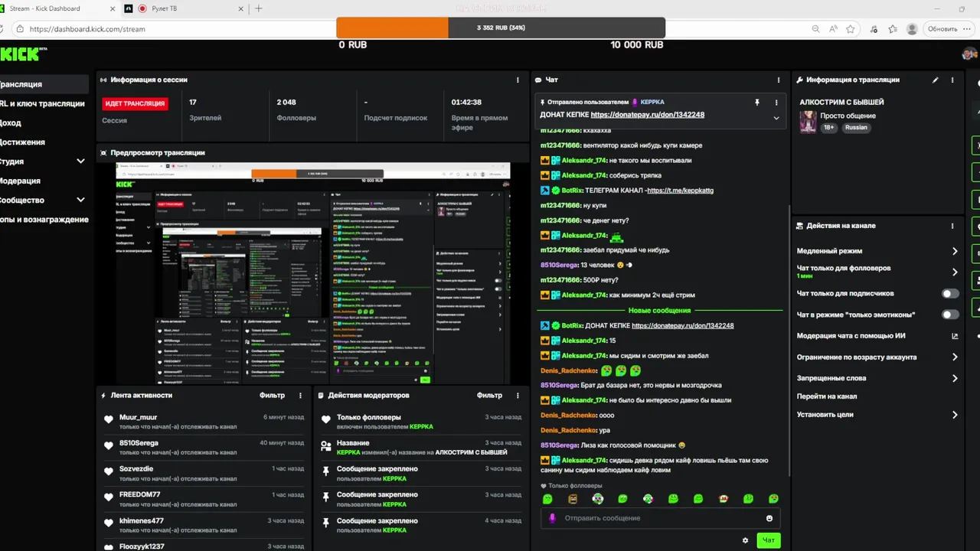Open the moderator actions panel three-dot menu
980x551 pixels.
pyautogui.click(x=518, y=396)
